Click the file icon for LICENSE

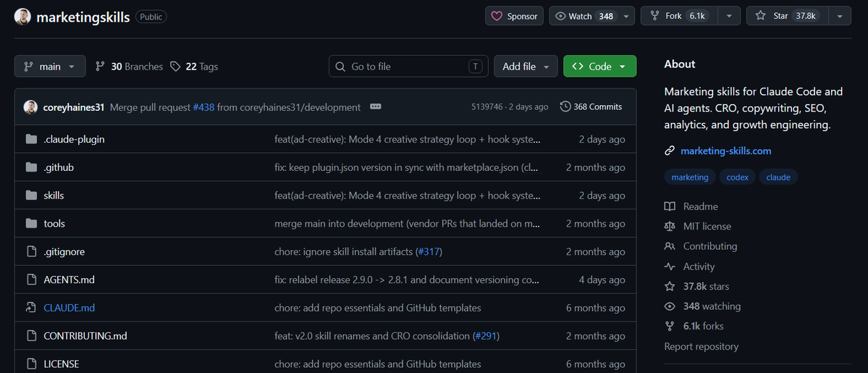pos(31,364)
